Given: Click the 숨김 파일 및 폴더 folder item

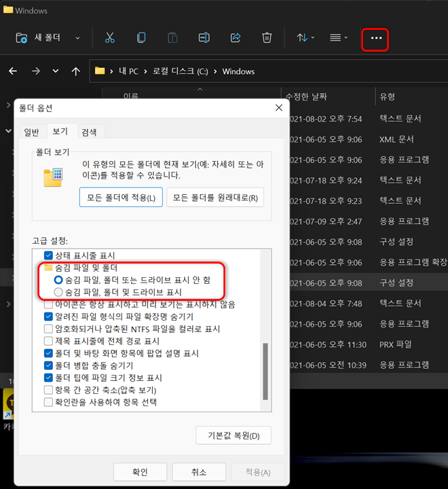Looking at the screenshot, I should (x=81, y=268).
